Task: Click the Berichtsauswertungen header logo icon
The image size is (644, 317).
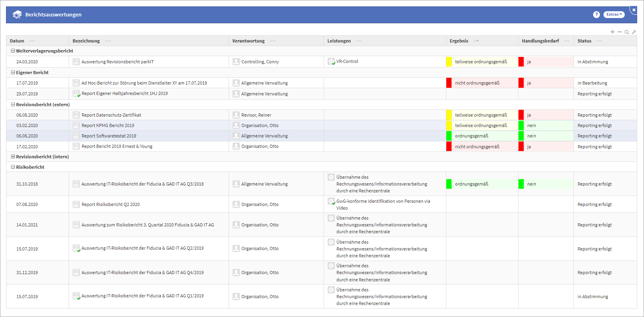Action: (17, 15)
